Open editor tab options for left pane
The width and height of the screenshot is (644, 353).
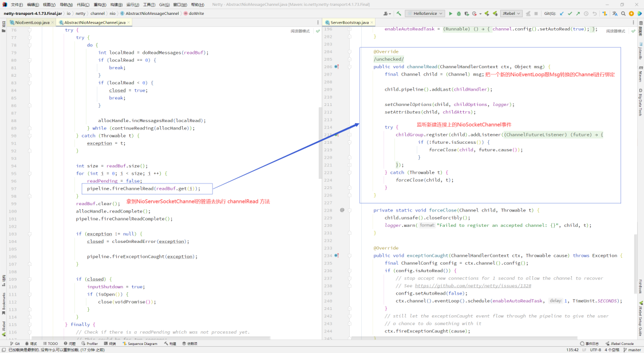pyautogui.click(x=318, y=22)
